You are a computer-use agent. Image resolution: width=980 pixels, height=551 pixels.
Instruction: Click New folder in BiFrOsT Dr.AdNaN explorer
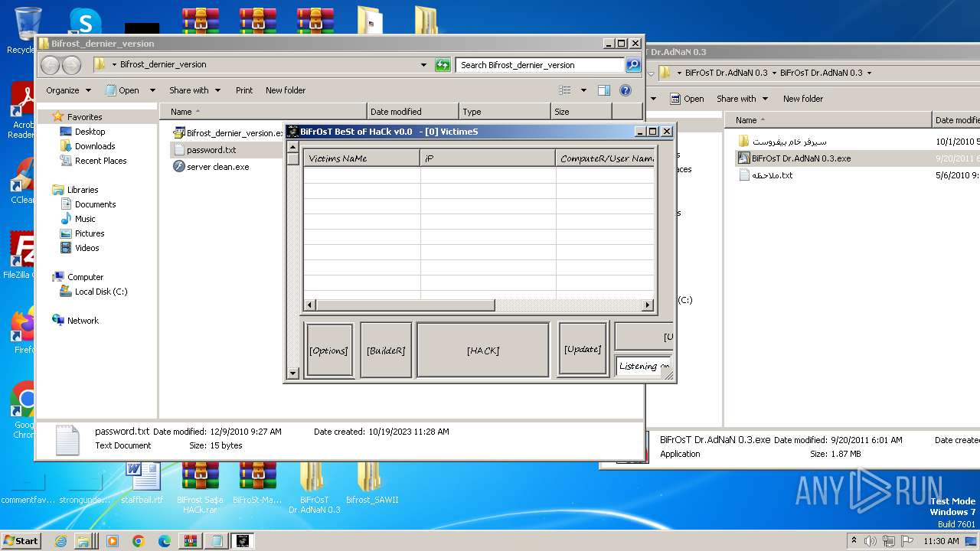803,99
